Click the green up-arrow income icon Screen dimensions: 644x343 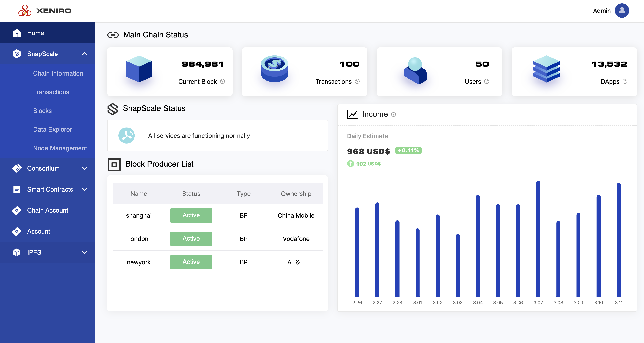pos(350,164)
